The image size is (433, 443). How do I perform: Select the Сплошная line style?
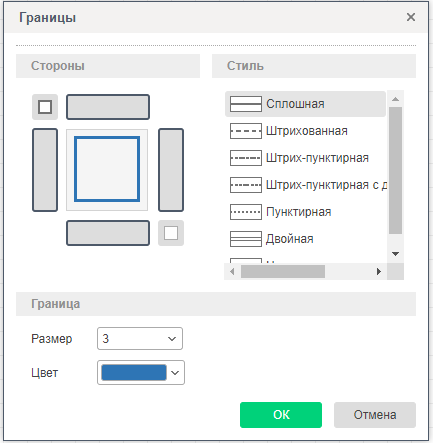pos(305,104)
